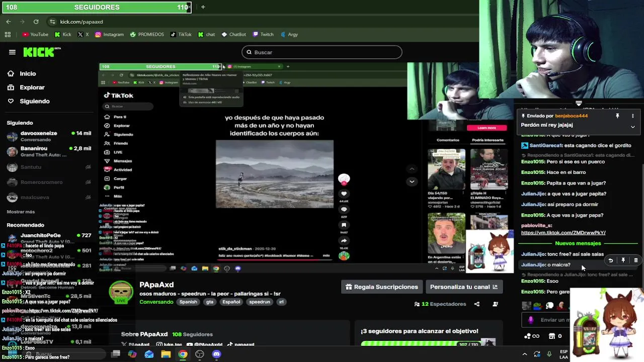
Task: Reply to JulianJijo's 'o maicra?' message
Action: pyautogui.click(x=610, y=260)
